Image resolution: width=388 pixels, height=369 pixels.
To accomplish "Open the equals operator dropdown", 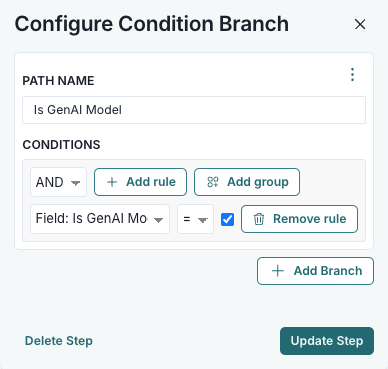I will pos(195,219).
